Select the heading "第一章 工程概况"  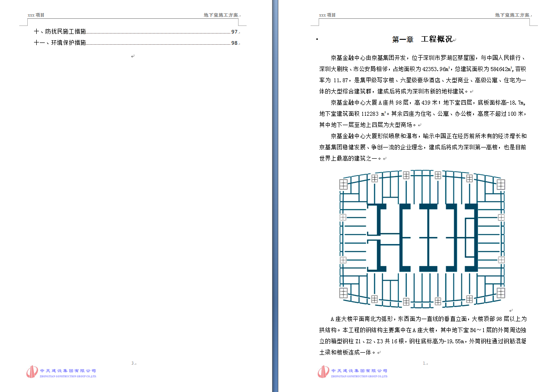[x=422, y=40]
